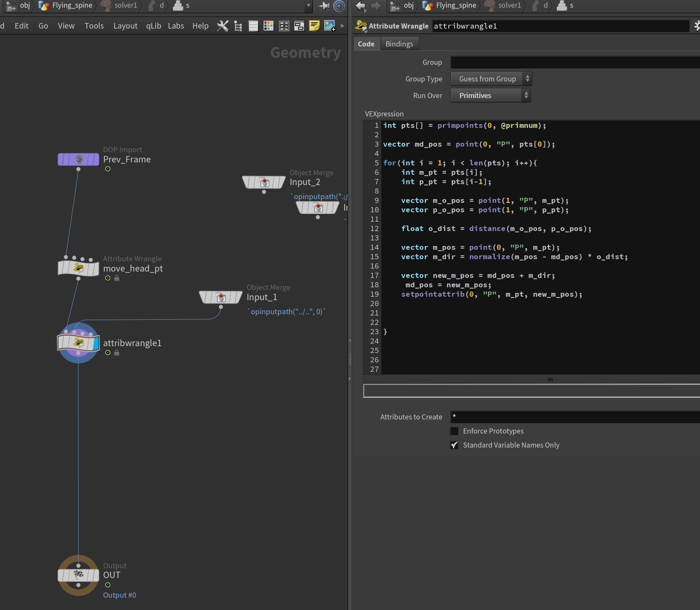Toggle the pin icon in path bar

325,6
